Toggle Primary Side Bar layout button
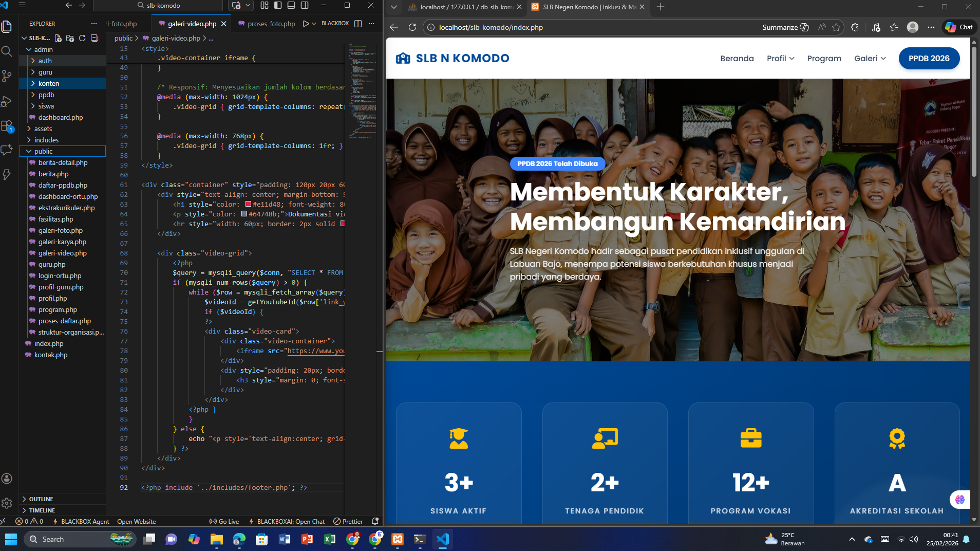 point(278,5)
